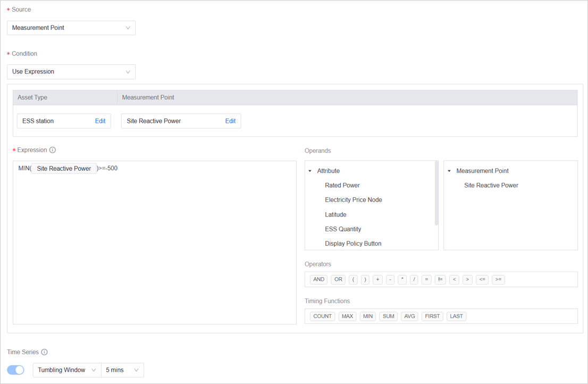Insert the OR operator

coord(338,279)
